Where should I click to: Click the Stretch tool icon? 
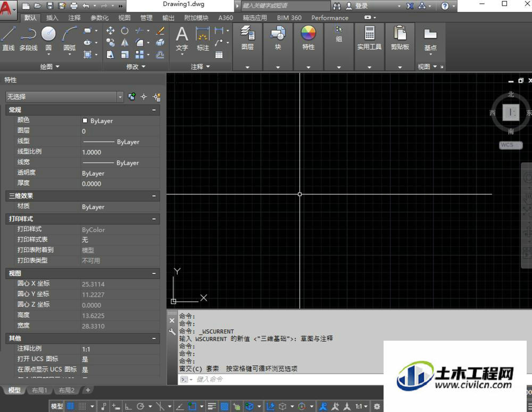[x=110, y=55]
